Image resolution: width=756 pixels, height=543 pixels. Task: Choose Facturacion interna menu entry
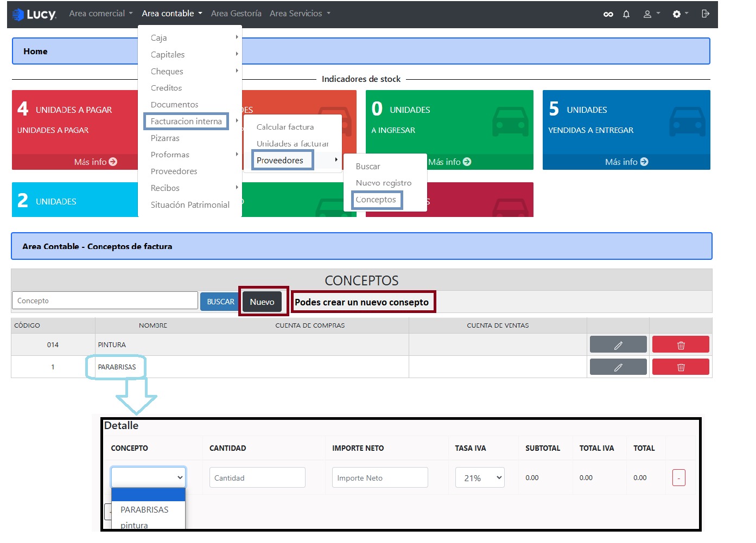[x=186, y=122]
